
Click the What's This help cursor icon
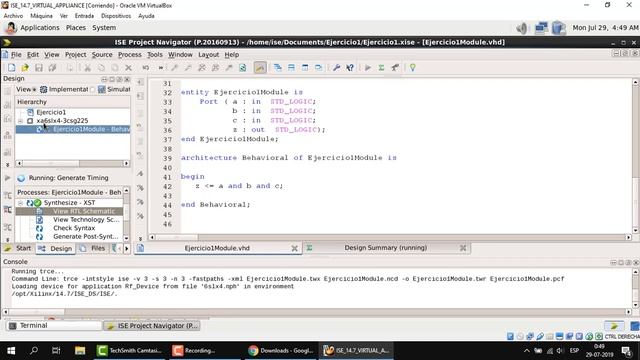click(x=350, y=68)
